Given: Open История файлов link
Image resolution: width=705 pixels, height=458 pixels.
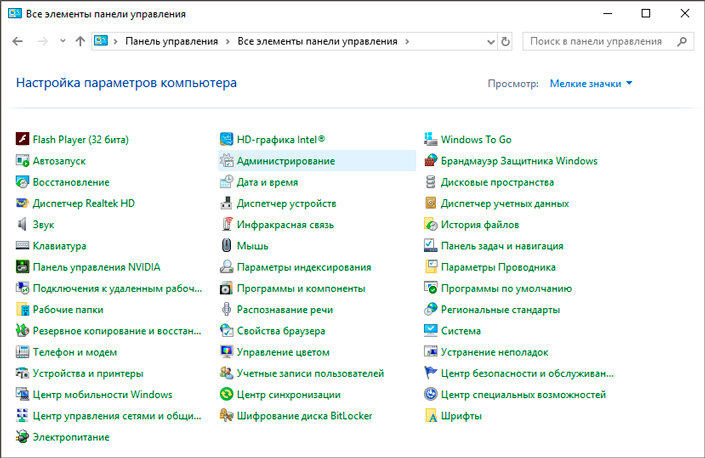Looking at the screenshot, I should point(480,224).
